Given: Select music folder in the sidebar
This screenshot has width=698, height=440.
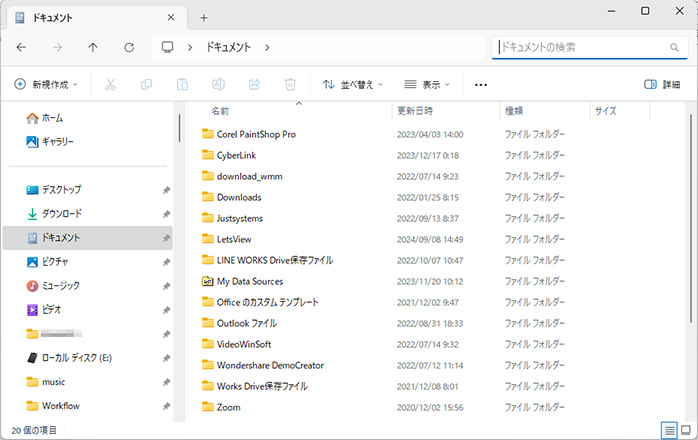Looking at the screenshot, I should click(x=88, y=382).
